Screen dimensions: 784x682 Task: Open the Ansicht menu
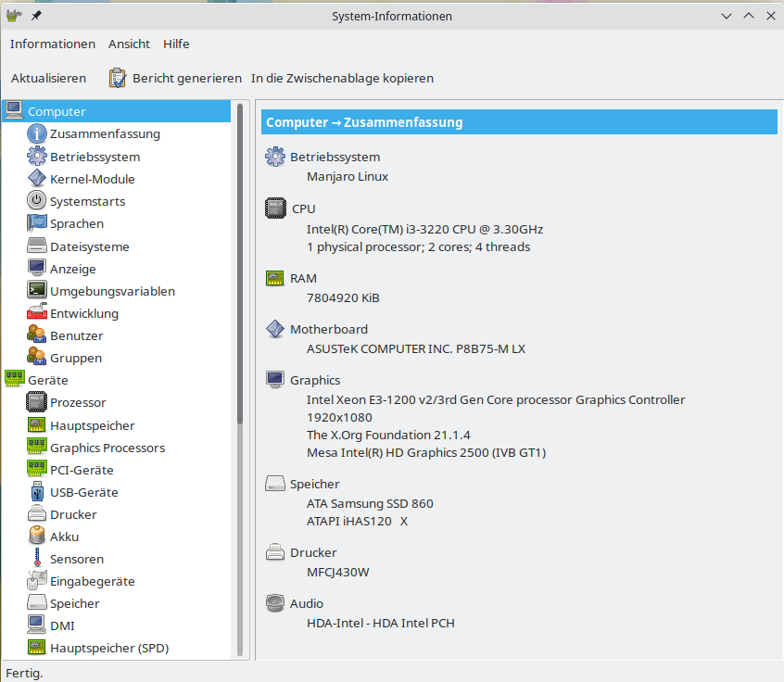click(129, 44)
